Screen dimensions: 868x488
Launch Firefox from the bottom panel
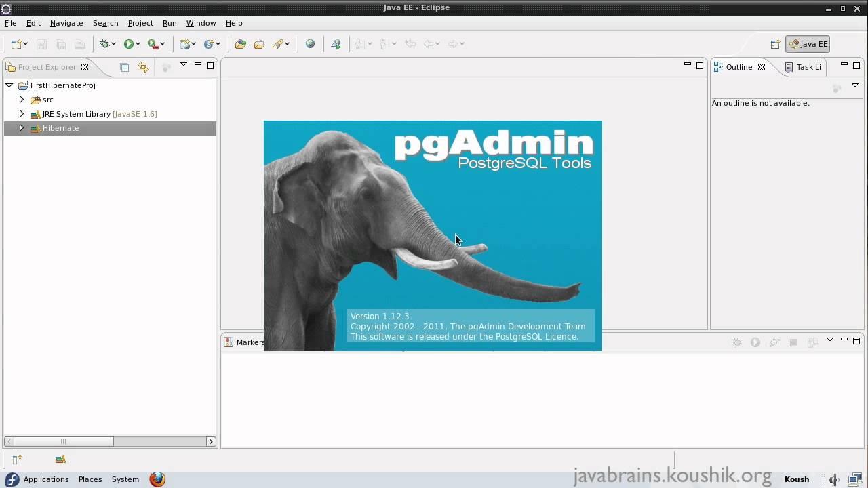157,479
